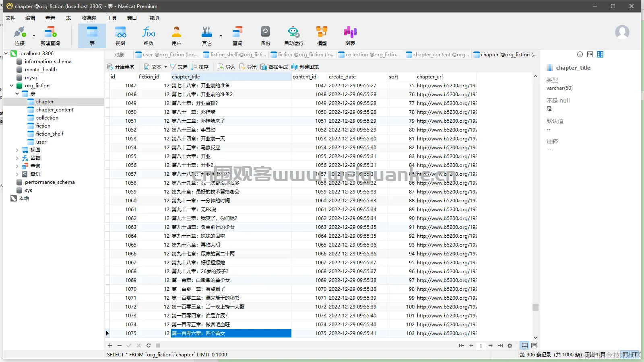Switch to the user @org_fiction tab
This screenshot has height=362, width=644.
(x=167, y=54)
